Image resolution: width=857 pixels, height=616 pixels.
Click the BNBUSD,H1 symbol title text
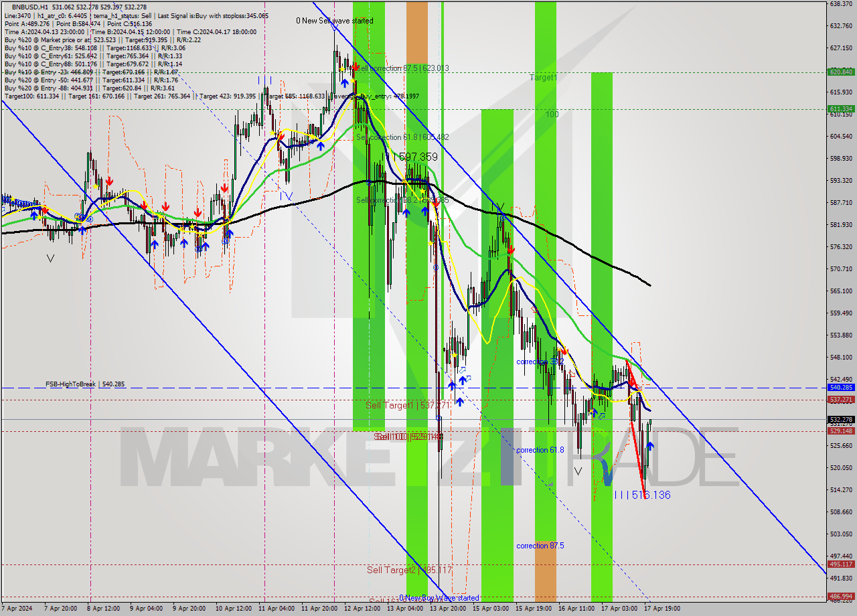[x=29, y=7]
